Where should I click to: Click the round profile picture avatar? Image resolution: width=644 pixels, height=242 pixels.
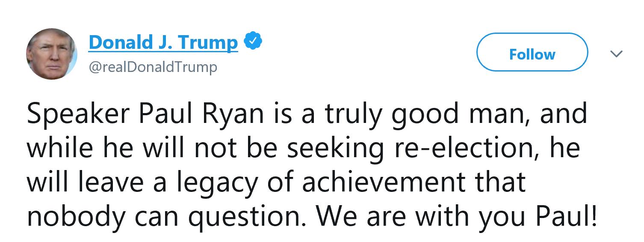click(52, 54)
